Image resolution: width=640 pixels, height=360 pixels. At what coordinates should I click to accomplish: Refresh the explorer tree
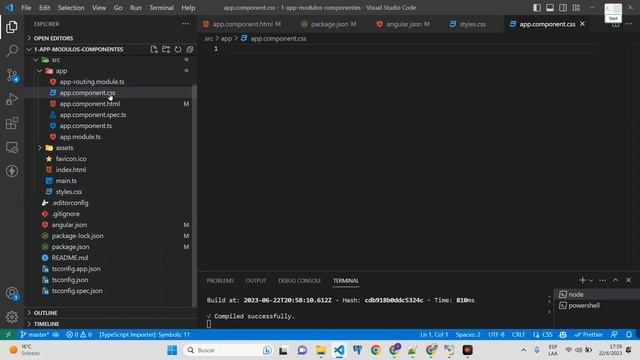(178, 49)
